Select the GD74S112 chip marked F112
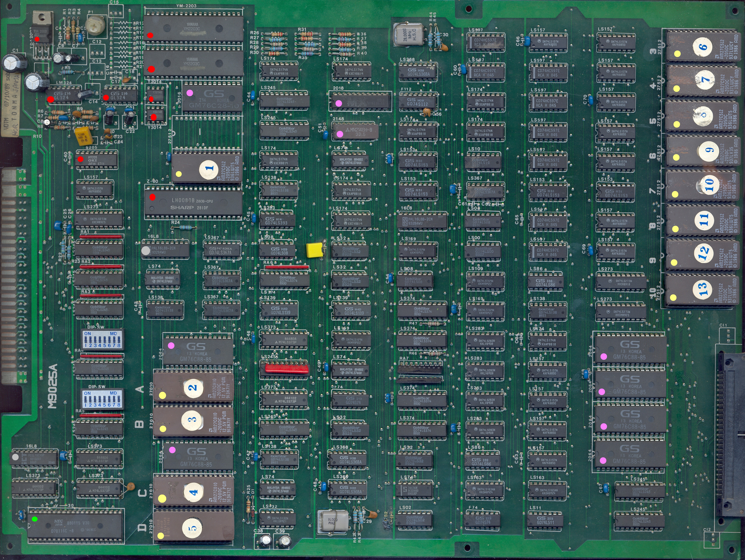The image size is (745, 560). [418, 102]
